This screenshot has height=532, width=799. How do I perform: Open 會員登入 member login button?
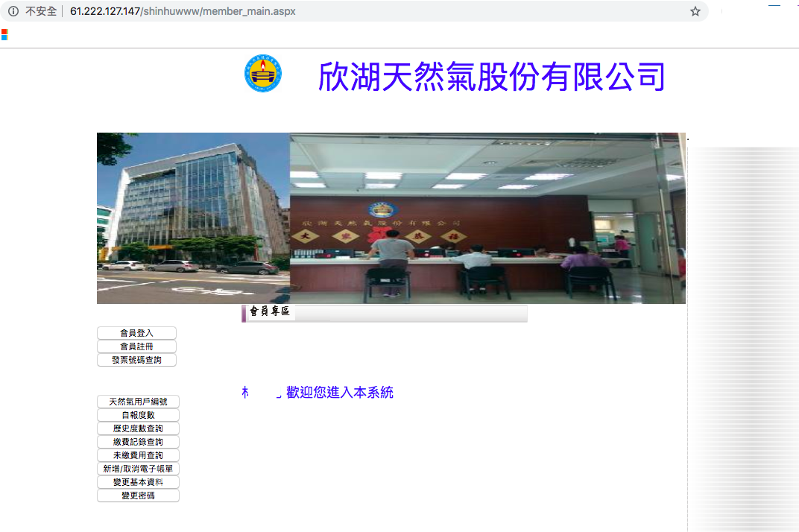pos(136,333)
